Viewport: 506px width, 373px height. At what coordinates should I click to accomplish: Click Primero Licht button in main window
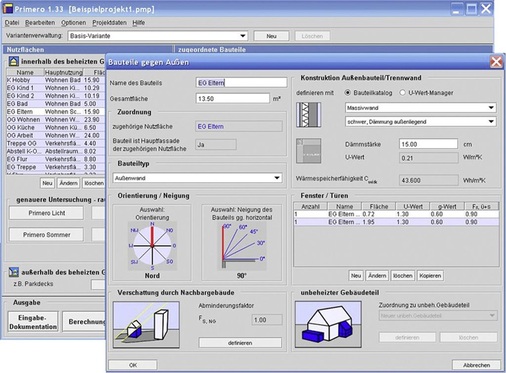click(x=46, y=213)
